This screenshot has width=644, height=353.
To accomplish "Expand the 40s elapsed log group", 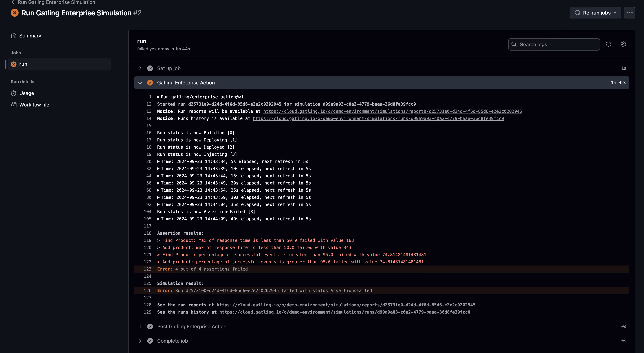I will click(158, 219).
